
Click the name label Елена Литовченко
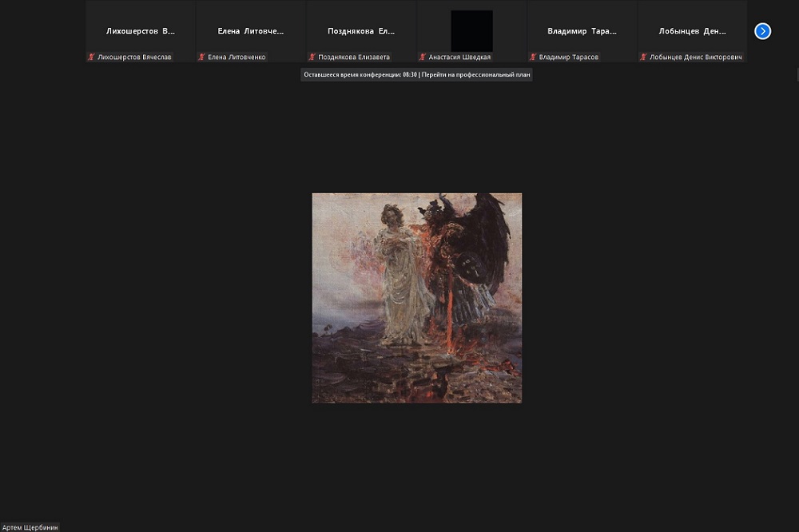(237, 57)
